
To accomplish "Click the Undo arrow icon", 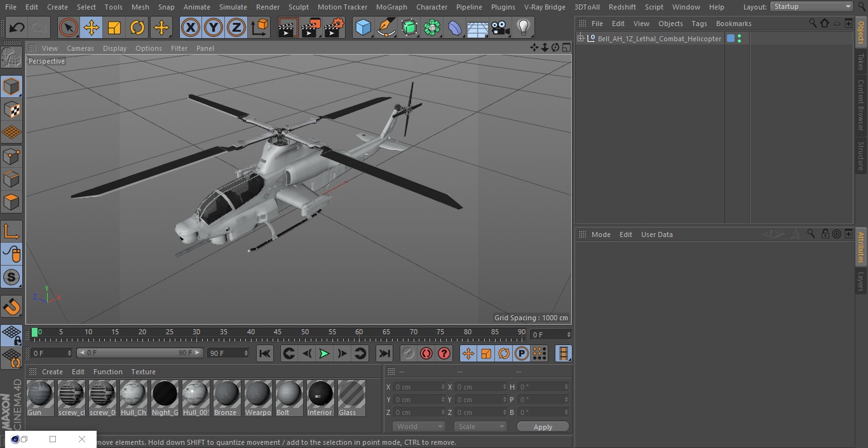I will [x=17, y=28].
